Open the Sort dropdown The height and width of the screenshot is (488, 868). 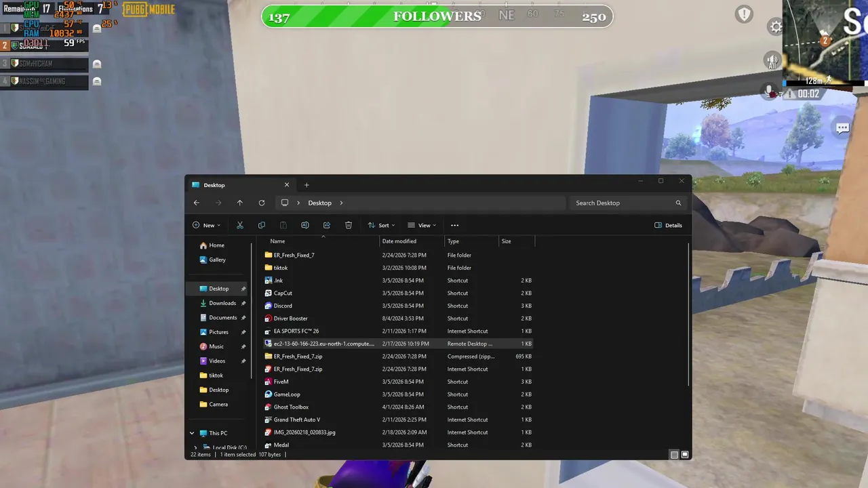(x=381, y=225)
